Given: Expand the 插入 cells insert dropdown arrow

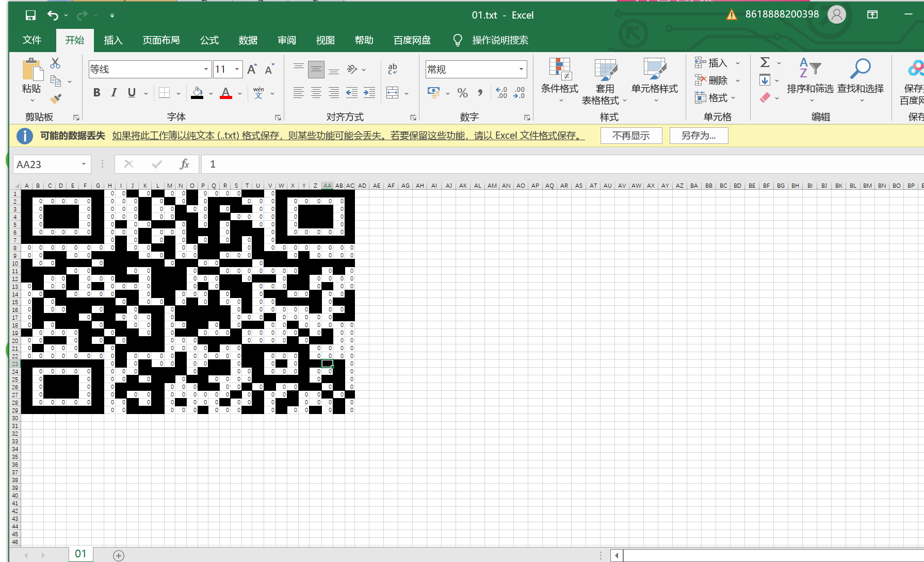Looking at the screenshot, I should [x=738, y=63].
